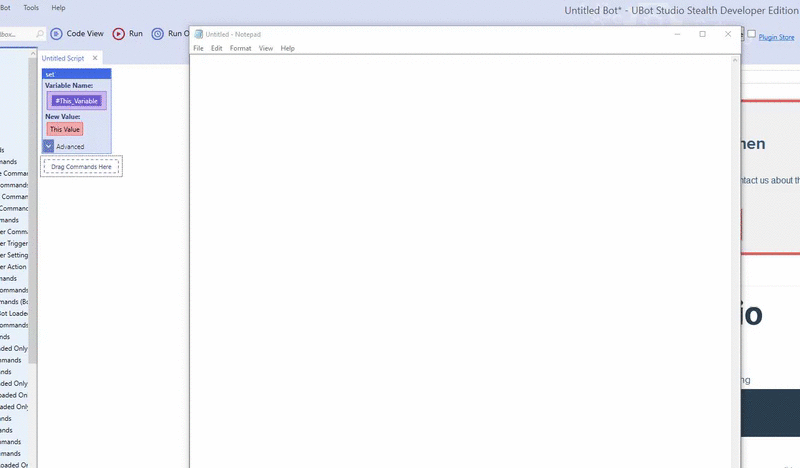Click the set command header
Image resolution: width=800 pixels, height=468 pixels.
(x=77, y=74)
